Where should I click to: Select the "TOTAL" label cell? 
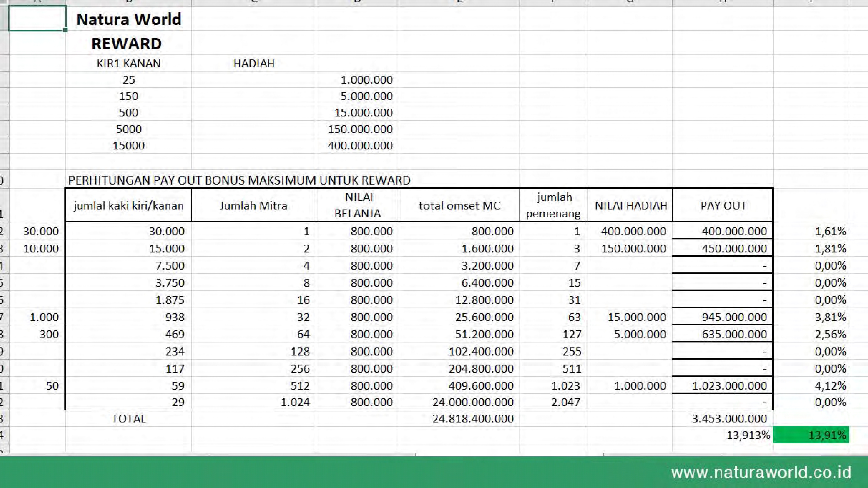pyautogui.click(x=128, y=419)
